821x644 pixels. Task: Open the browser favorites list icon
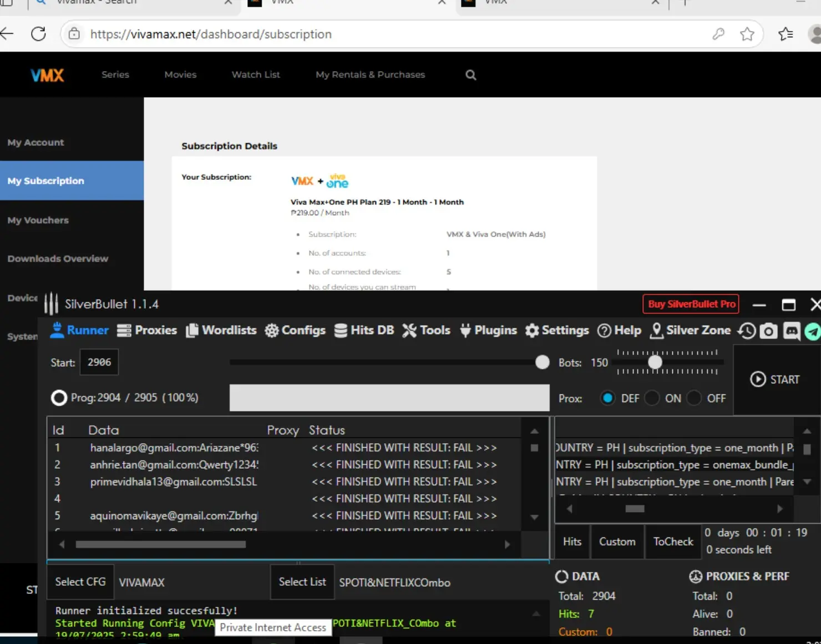point(785,34)
